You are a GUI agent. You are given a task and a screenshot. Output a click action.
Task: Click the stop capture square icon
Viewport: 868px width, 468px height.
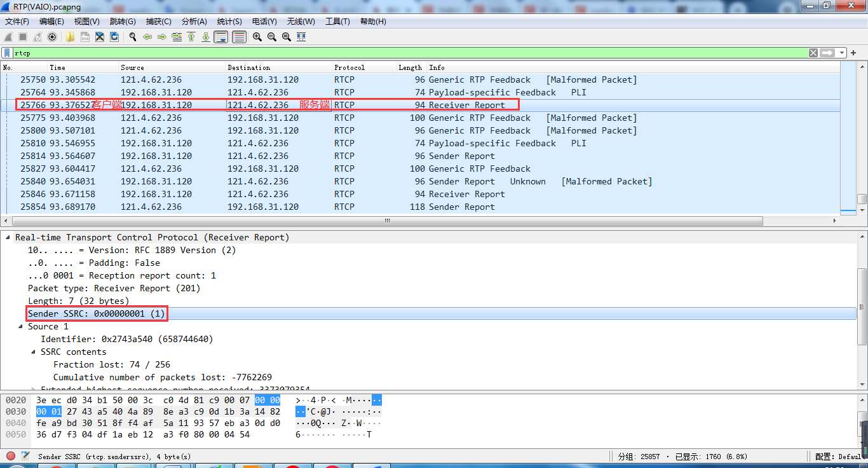(23, 37)
